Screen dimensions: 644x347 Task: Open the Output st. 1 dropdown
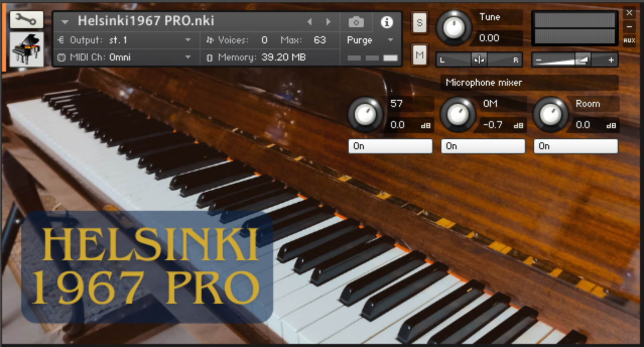(x=188, y=40)
